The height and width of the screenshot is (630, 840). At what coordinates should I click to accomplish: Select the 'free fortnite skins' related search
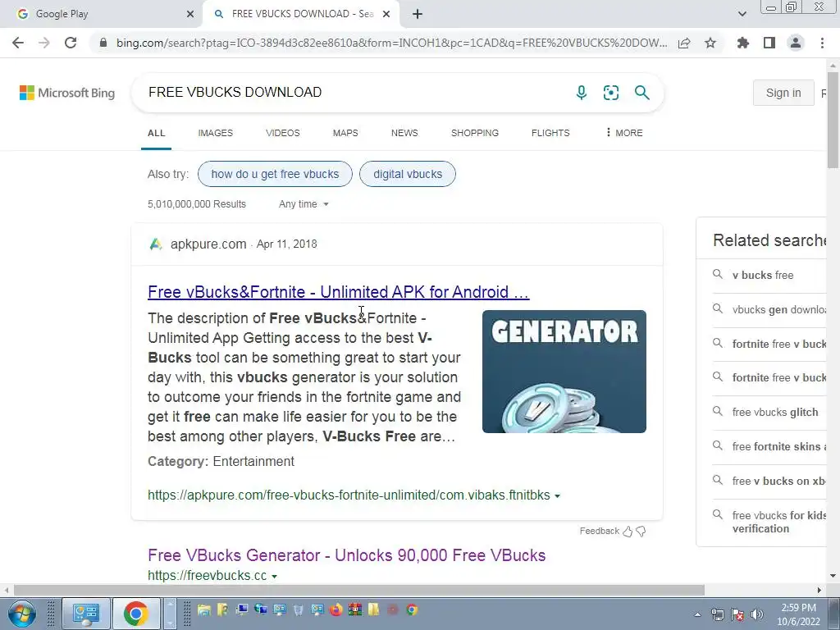779,447
